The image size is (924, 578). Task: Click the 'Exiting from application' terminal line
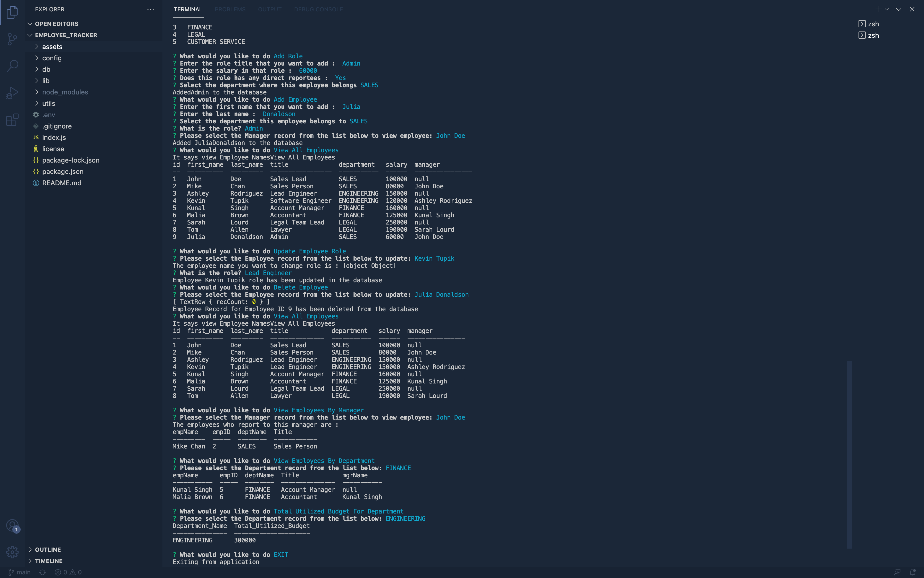coord(216,562)
